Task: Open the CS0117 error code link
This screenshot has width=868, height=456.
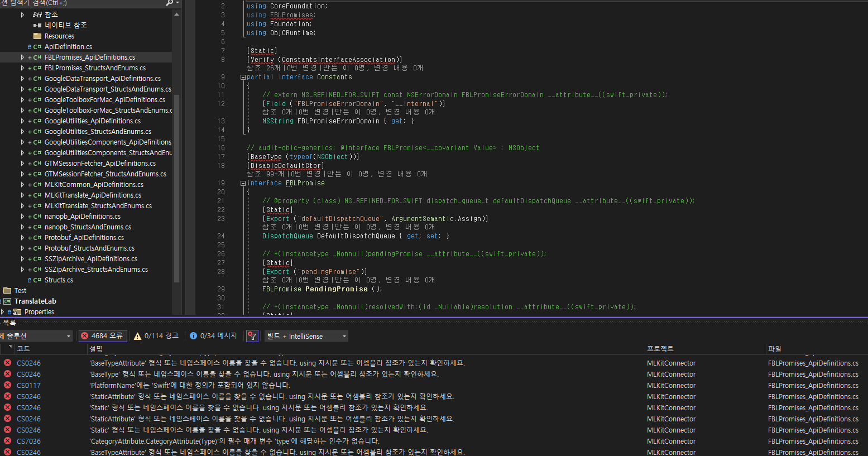Action: click(28, 386)
